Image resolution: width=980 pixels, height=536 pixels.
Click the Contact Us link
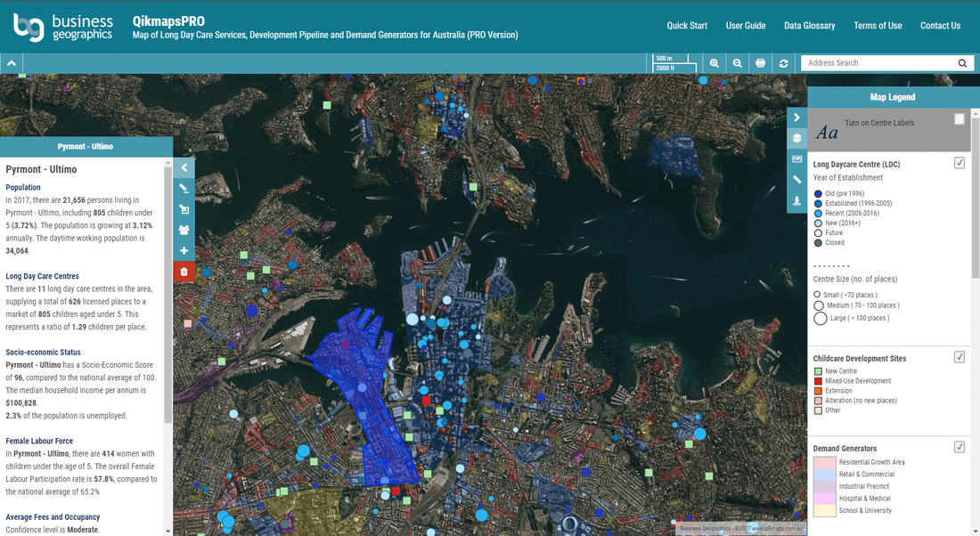tap(940, 26)
